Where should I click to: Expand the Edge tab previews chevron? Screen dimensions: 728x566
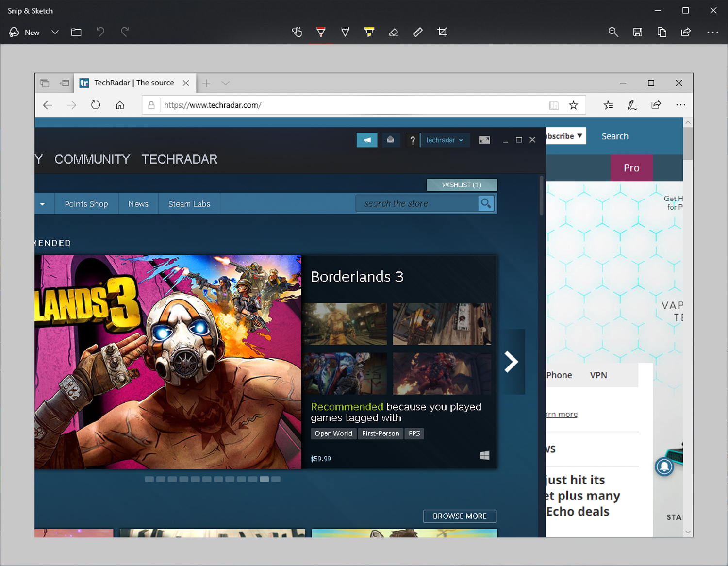(x=226, y=83)
